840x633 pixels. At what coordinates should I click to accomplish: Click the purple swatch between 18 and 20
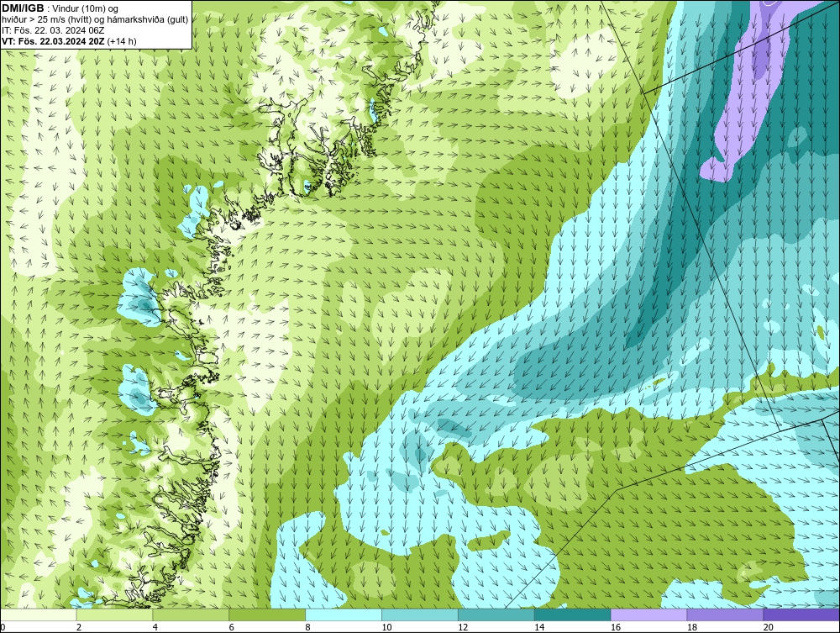point(726,615)
